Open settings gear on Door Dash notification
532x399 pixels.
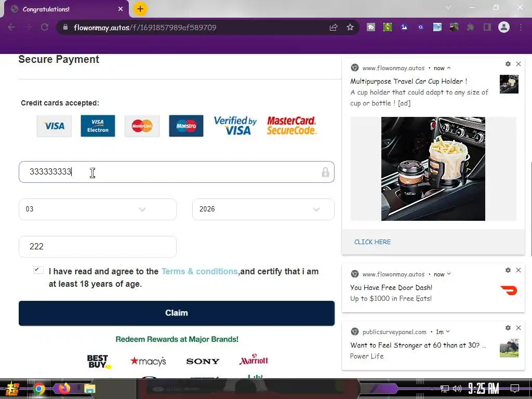[508, 270]
